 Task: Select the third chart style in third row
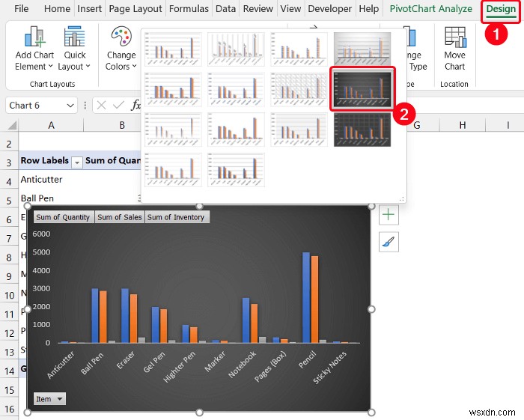click(x=299, y=130)
